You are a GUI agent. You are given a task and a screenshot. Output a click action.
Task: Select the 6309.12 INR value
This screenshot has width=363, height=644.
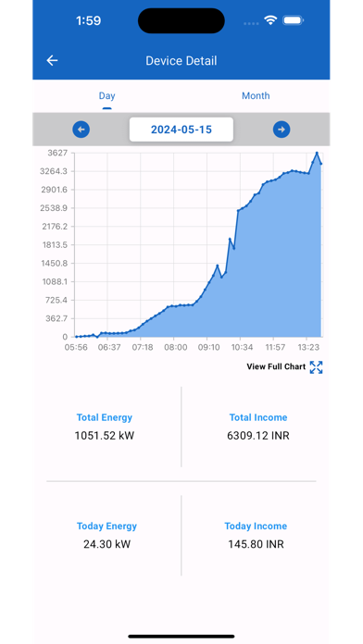click(x=258, y=436)
